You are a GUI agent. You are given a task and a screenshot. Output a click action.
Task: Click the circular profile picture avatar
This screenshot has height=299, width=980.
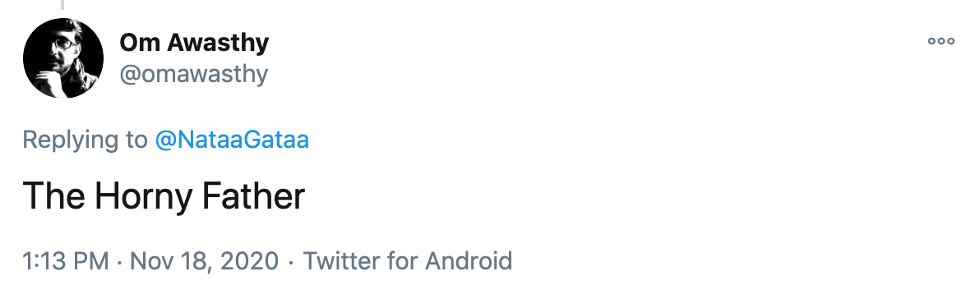click(x=63, y=58)
